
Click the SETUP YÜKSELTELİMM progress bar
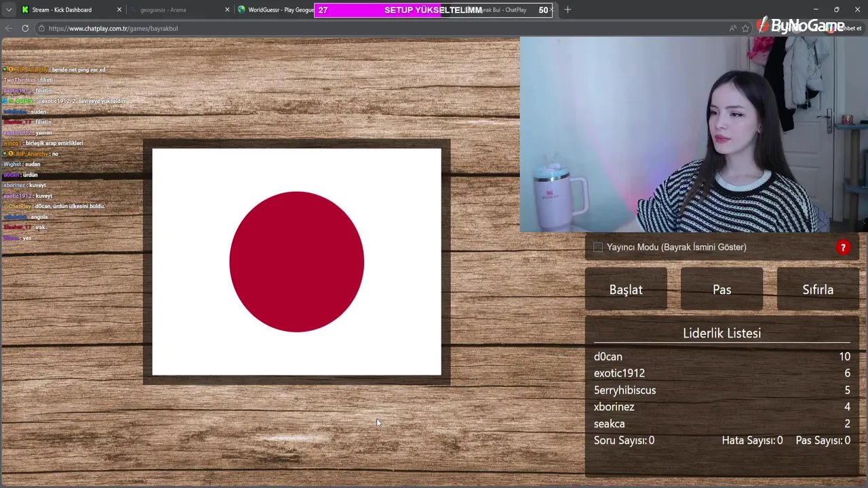point(433,10)
